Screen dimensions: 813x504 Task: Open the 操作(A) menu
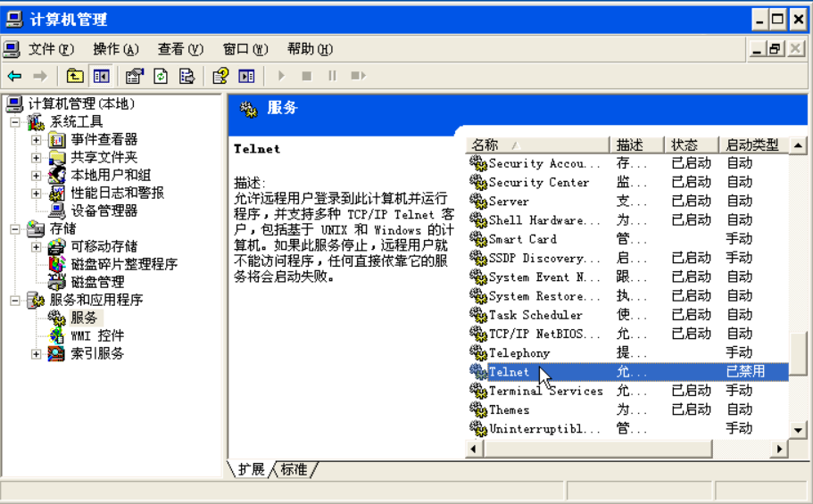[x=116, y=49]
